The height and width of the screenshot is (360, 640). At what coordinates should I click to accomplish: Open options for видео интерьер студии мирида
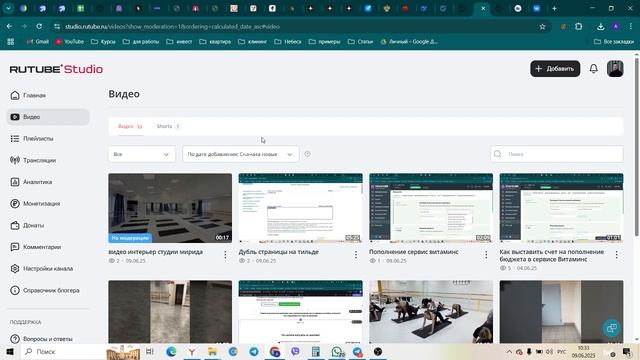(225, 255)
